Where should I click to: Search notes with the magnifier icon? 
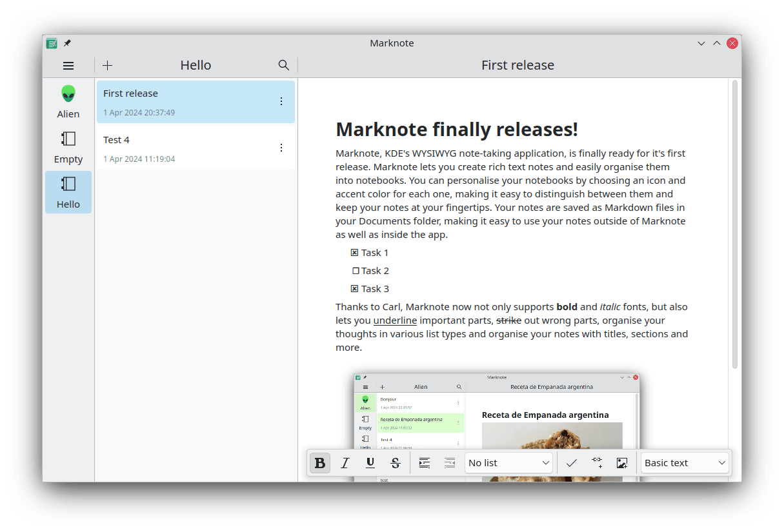(283, 65)
